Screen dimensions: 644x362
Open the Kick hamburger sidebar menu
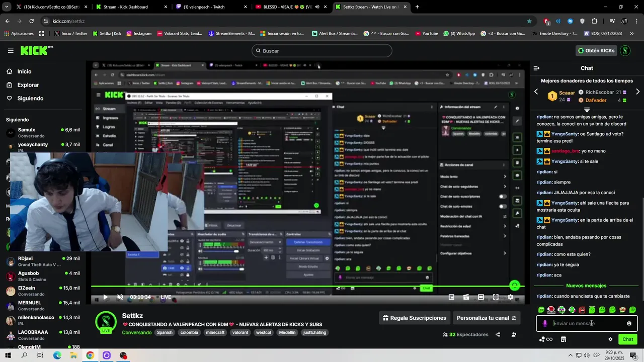(11, 51)
